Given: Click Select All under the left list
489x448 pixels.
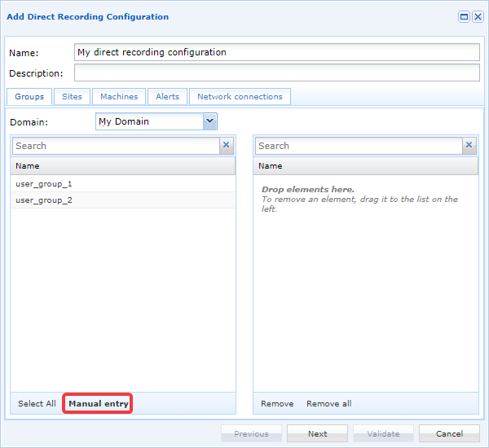Looking at the screenshot, I should point(37,403).
